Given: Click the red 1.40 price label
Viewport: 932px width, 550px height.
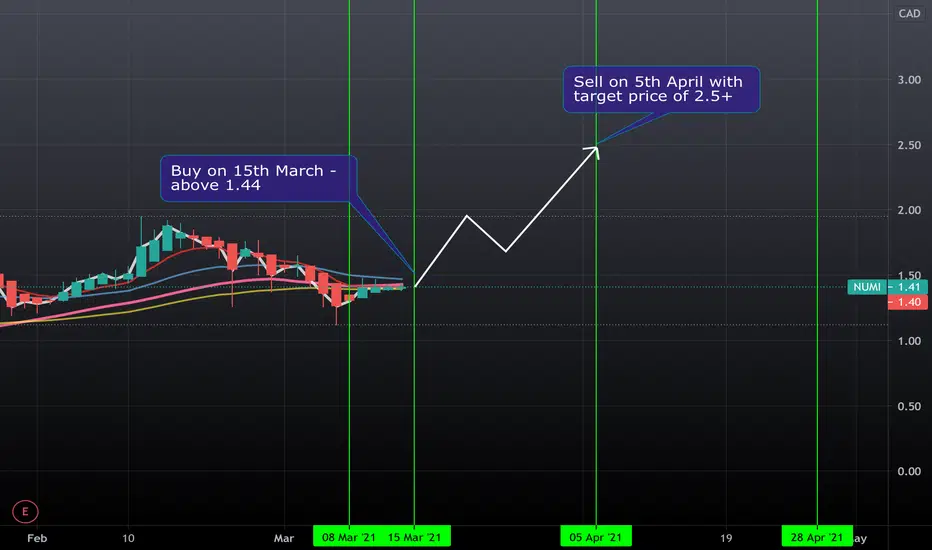Looking at the screenshot, I should point(907,302).
